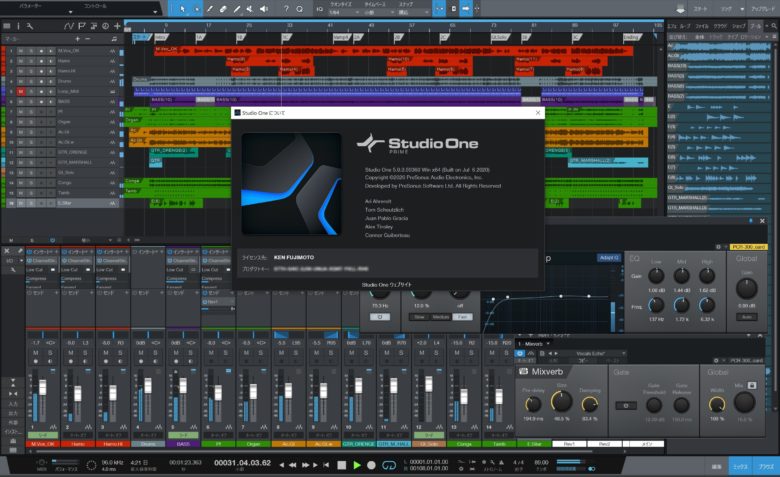Screen dimensions: 780x477
Task: Select the Eraser tool
Action: click(x=223, y=8)
